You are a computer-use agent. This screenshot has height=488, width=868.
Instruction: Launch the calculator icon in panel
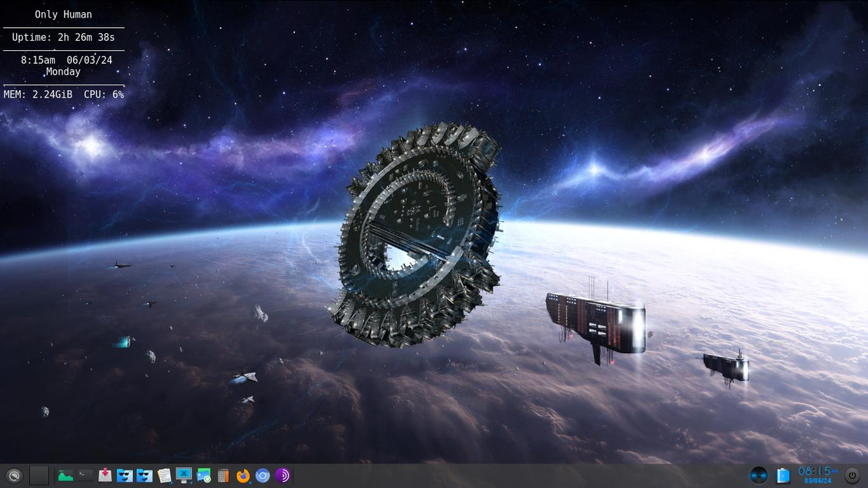pyautogui.click(x=223, y=476)
